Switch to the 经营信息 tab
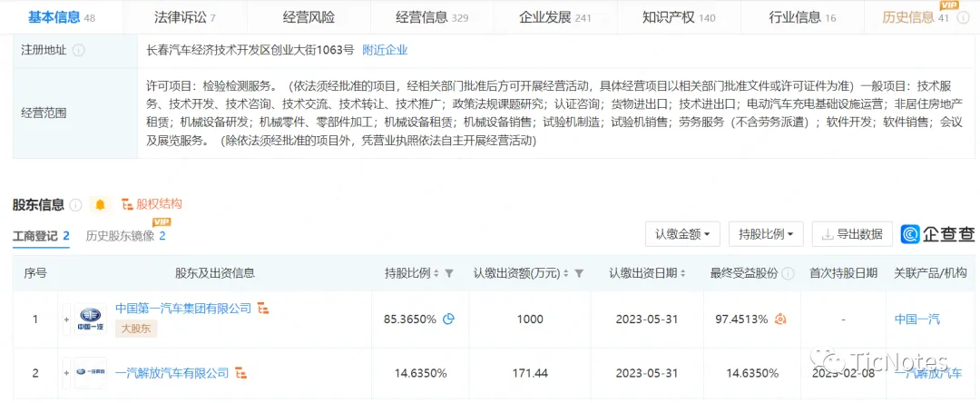The image size is (980, 403). tap(432, 17)
